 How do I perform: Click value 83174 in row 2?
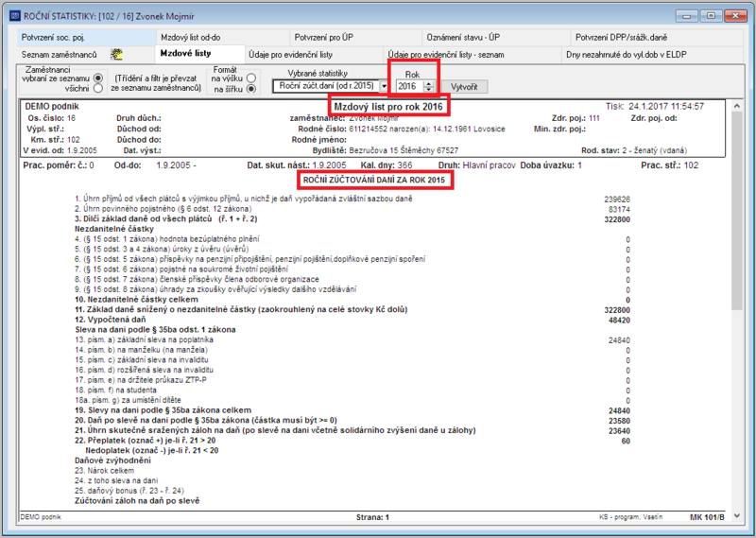tap(619, 209)
